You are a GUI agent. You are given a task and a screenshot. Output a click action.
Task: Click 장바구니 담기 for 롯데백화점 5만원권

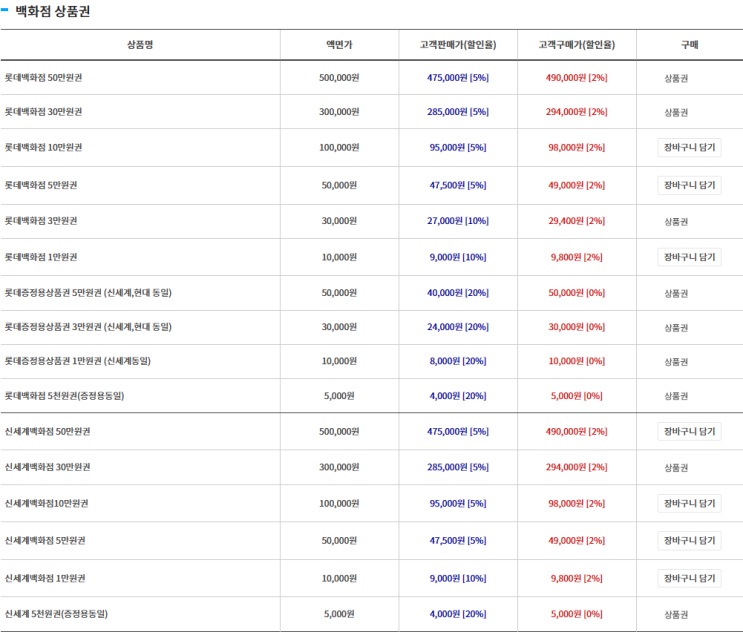click(689, 185)
